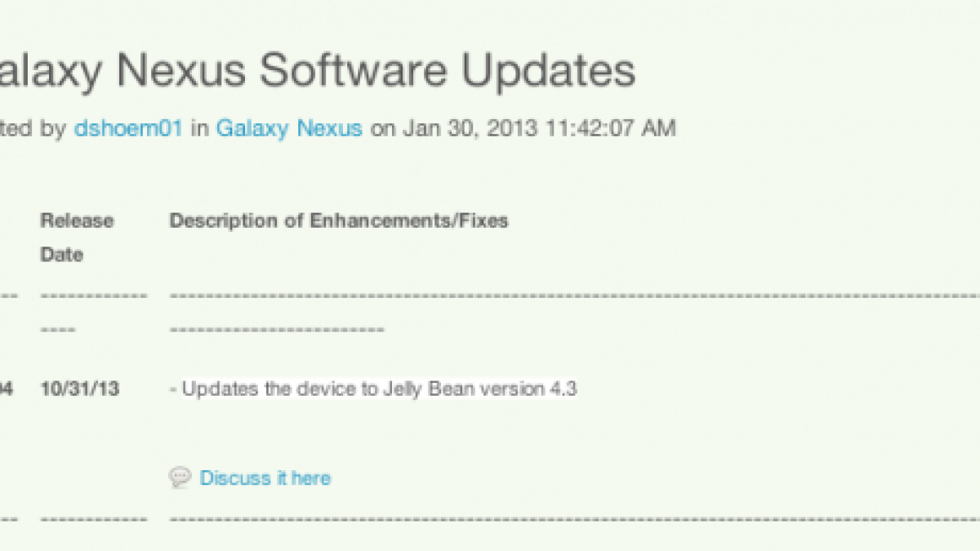980x551 pixels.
Task: Click the "Discuss it here" link
Action: pos(265,478)
